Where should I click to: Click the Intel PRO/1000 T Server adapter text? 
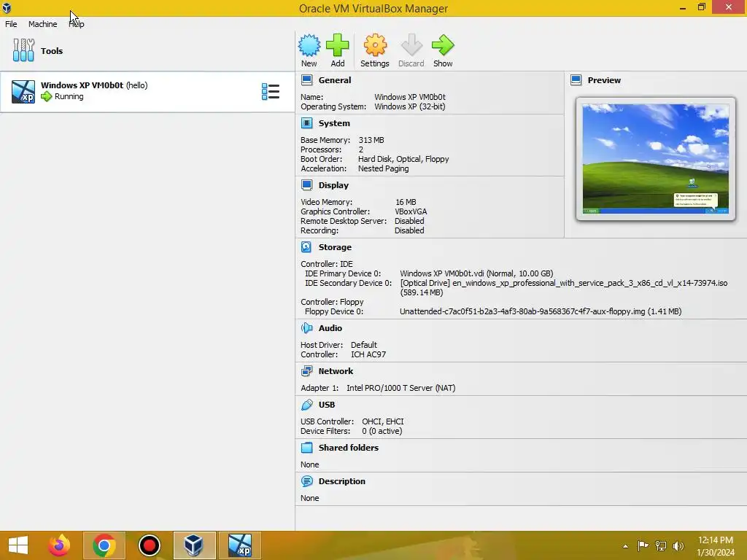point(400,388)
